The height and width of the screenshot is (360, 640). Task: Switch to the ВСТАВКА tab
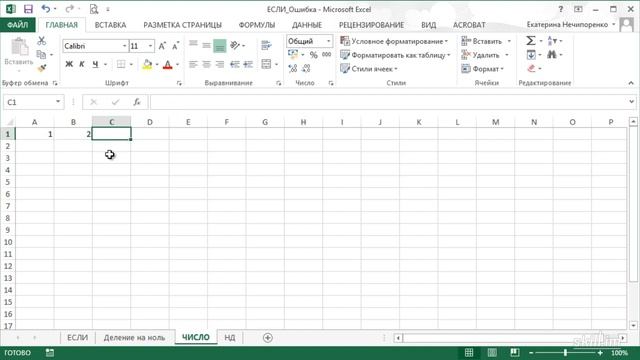(x=110, y=25)
